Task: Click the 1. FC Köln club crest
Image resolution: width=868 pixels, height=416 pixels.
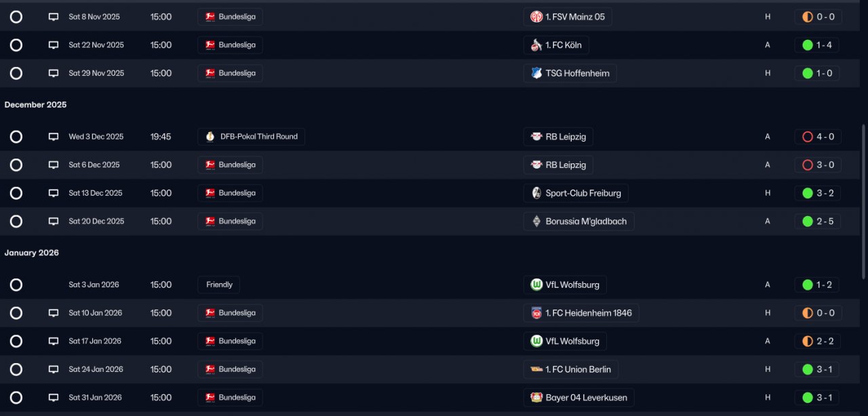Action: (x=536, y=45)
